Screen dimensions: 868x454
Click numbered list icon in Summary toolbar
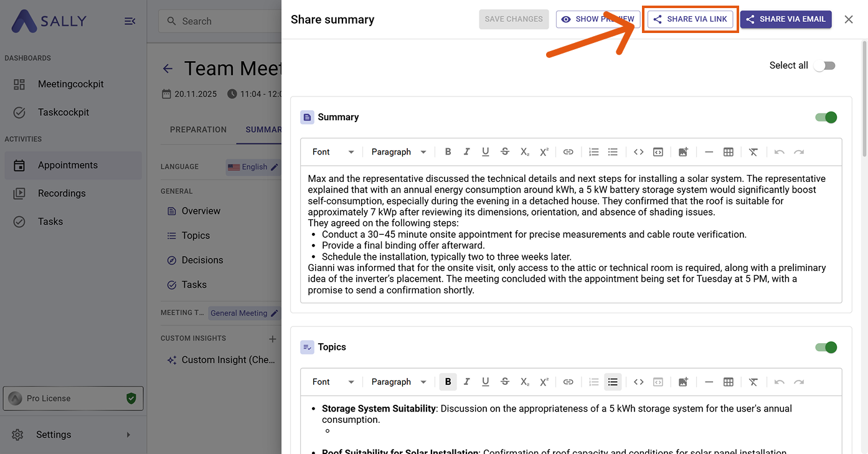point(593,152)
